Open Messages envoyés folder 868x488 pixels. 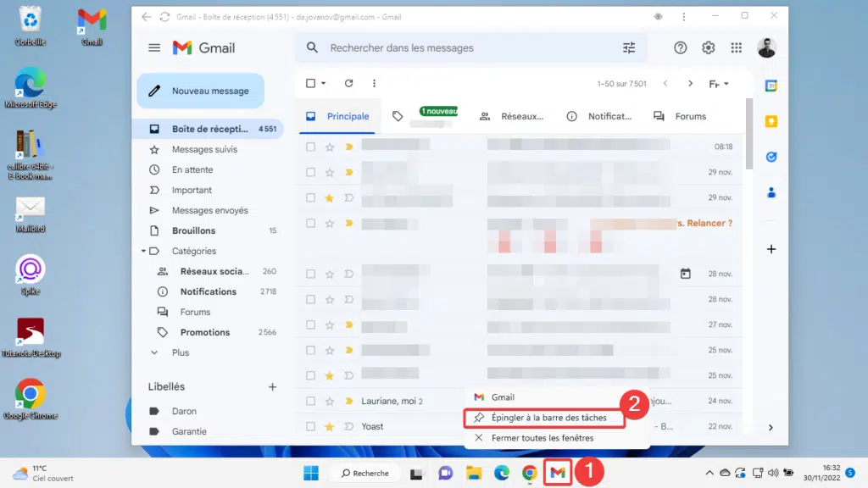coord(210,210)
